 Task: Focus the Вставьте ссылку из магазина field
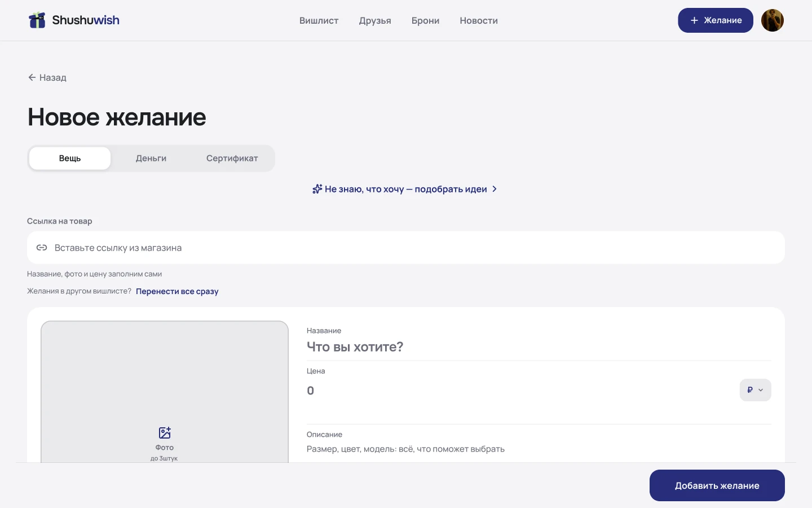click(406, 248)
